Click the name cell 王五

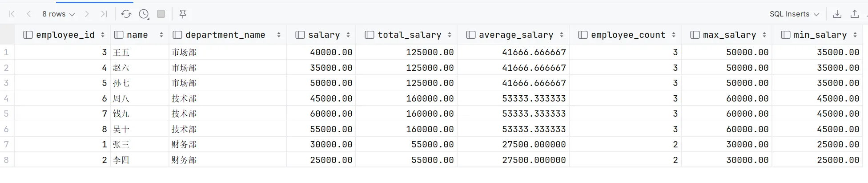coord(140,52)
